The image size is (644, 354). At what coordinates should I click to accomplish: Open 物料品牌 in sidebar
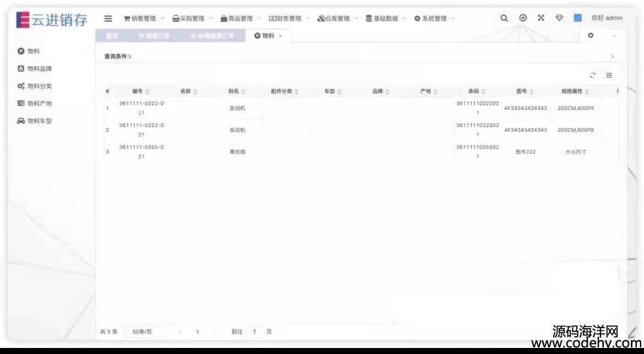[40, 69]
